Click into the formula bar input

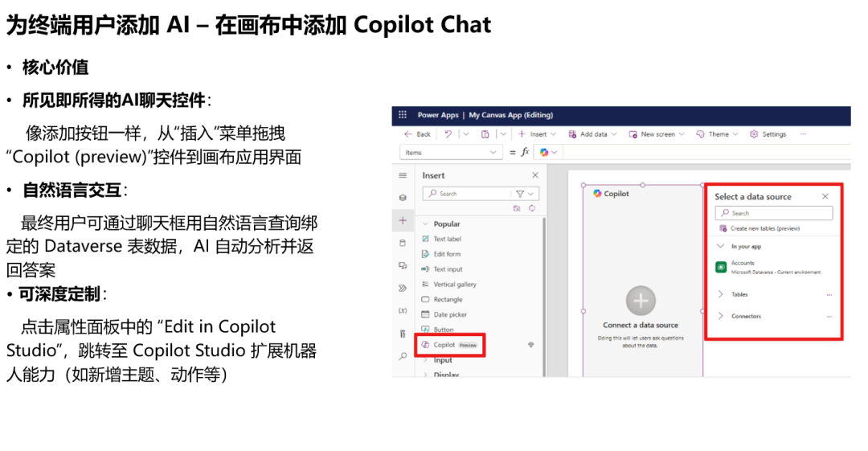(706, 153)
